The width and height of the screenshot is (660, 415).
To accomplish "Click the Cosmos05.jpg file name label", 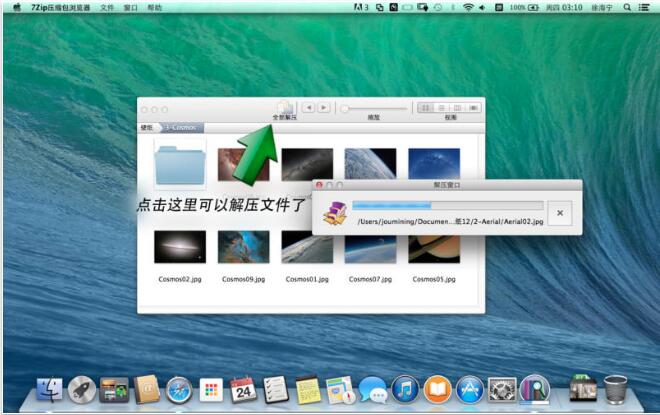I will (x=434, y=279).
